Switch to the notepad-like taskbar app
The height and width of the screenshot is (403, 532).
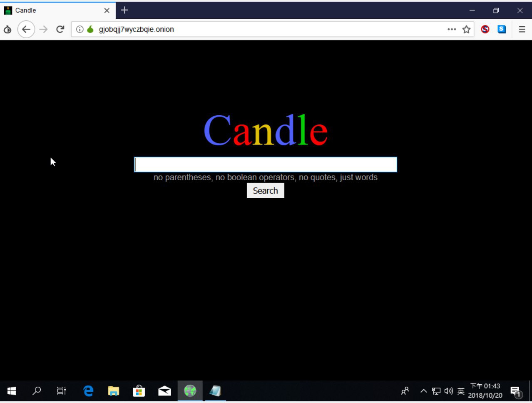point(215,391)
